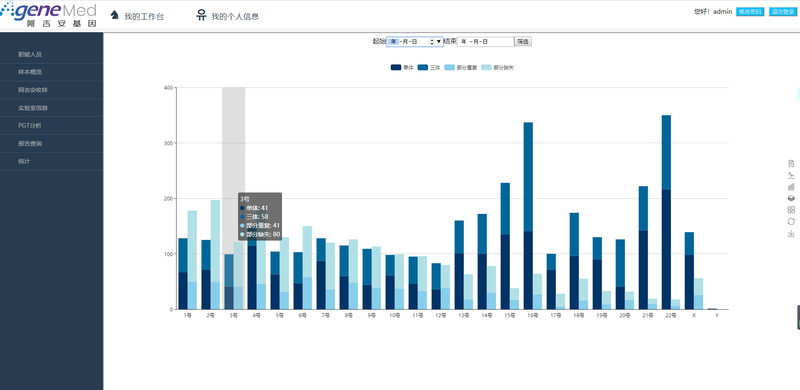
Task: Click the geneMed logo
Action: [x=49, y=14]
